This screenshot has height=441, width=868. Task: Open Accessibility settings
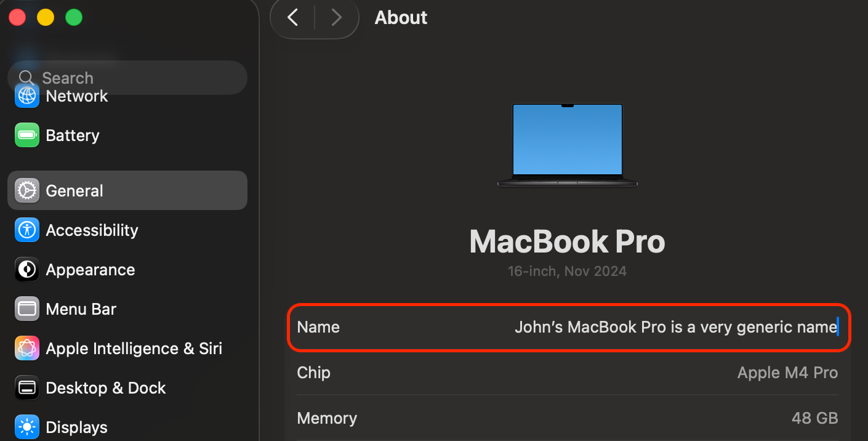tap(92, 230)
